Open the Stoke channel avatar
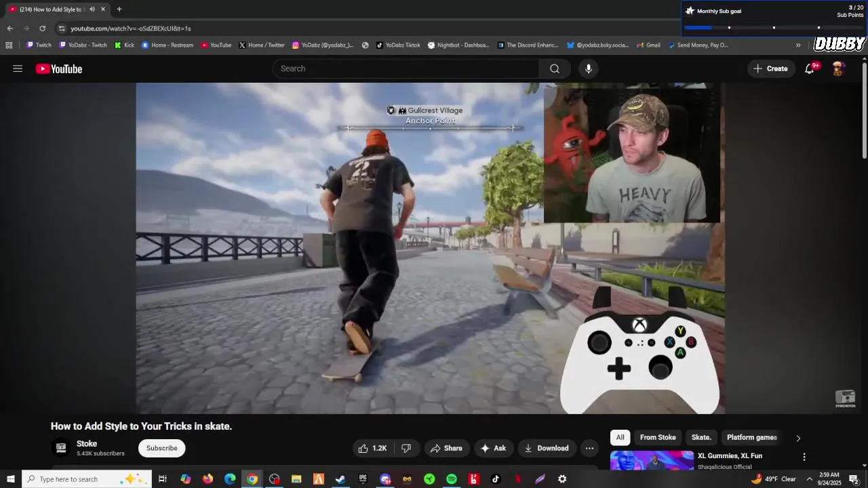The width and height of the screenshot is (868, 488). tap(60, 448)
